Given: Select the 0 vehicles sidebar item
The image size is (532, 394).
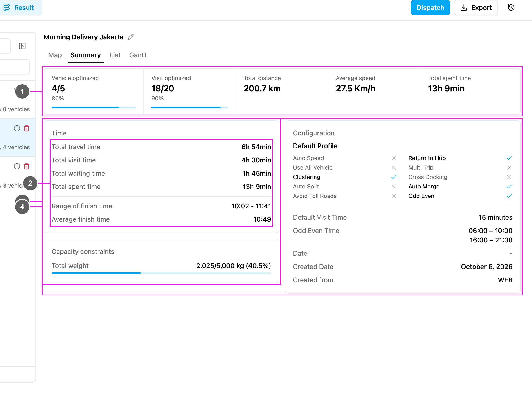Looking at the screenshot, I should pos(18,100).
